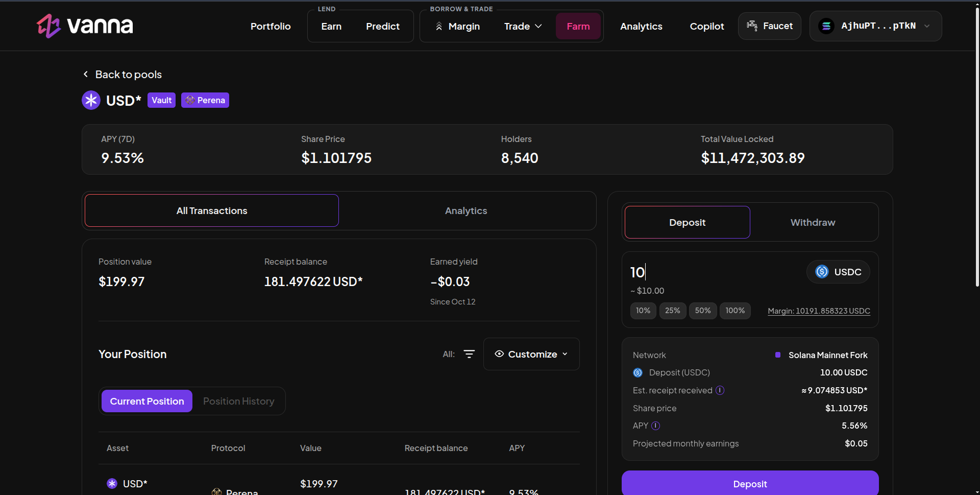This screenshot has width=980, height=495.
Task: Open the pool Analytics tab
Action: [x=466, y=210]
